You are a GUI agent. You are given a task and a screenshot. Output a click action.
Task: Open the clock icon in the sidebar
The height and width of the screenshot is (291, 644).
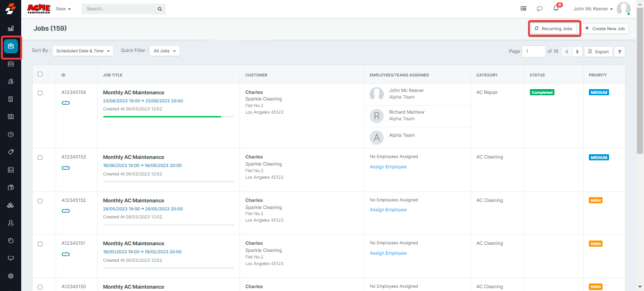click(x=10, y=134)
